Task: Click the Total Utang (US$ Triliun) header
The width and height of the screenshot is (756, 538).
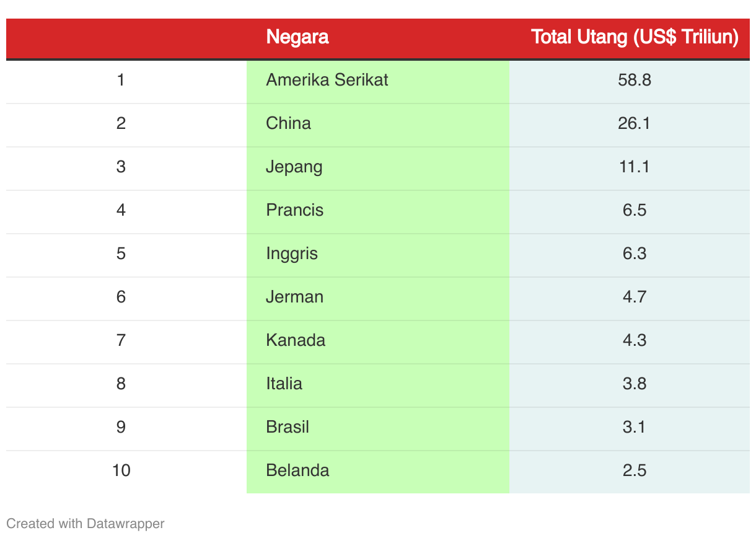Action: (635, 37)
